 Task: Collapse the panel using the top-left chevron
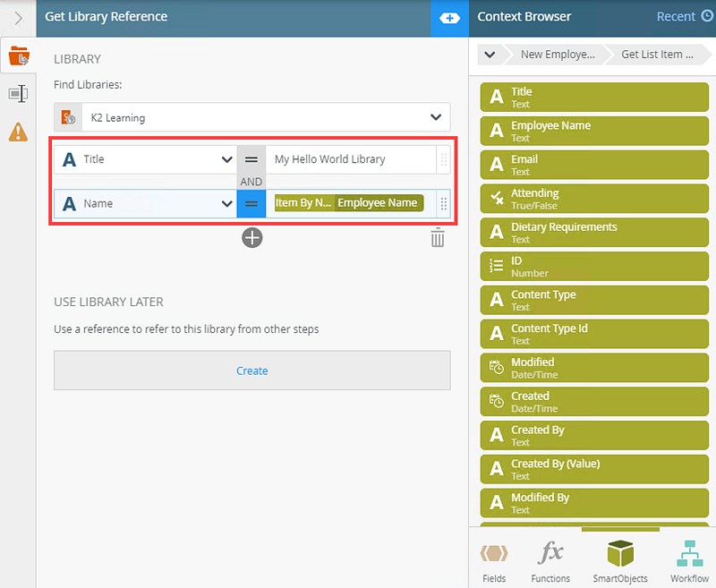18,17
